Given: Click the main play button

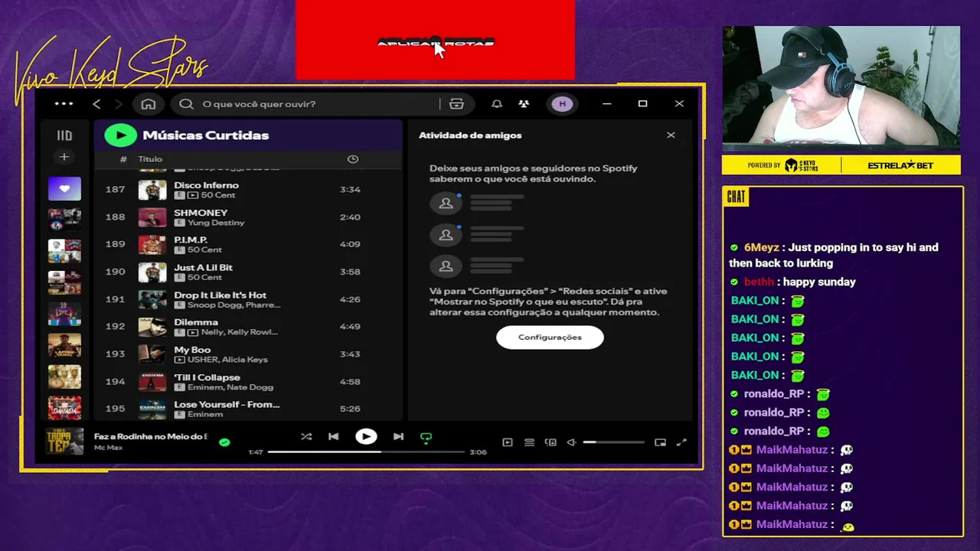Looking at the screenshot, I should 366,437.
